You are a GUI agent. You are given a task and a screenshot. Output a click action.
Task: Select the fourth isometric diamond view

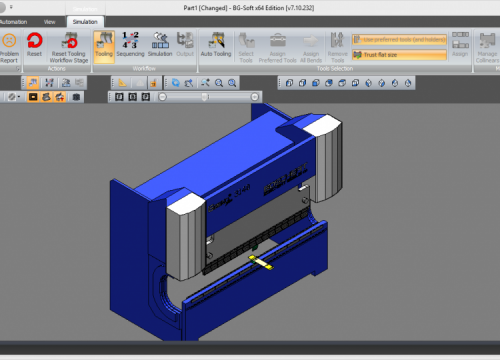[408, 83]
